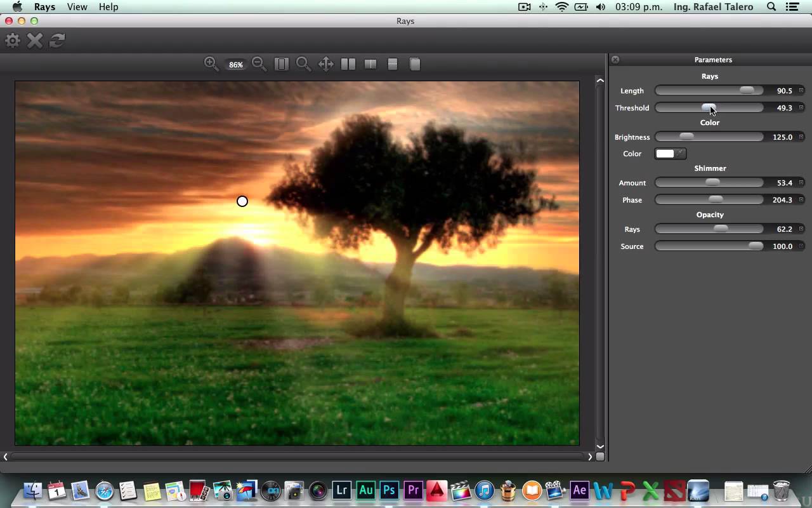
Task: Click the Phase value 204.3 field
Action: (x=782, y=200)
